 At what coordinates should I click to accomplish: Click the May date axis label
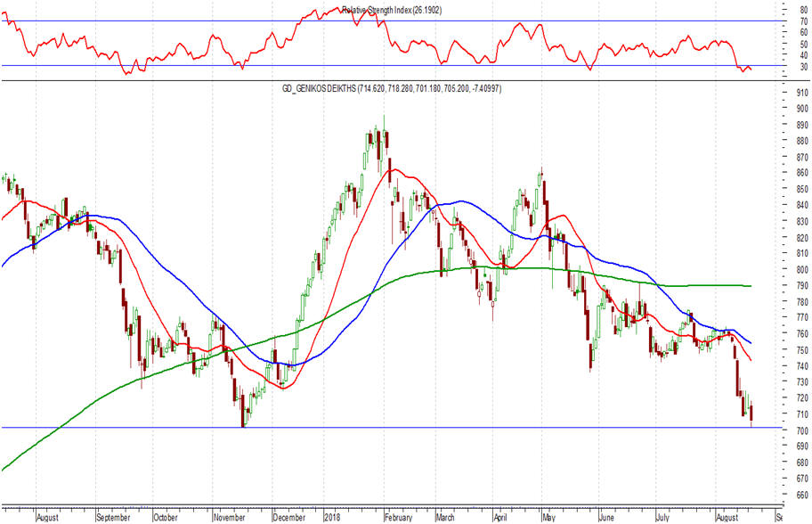click(549, 517)
